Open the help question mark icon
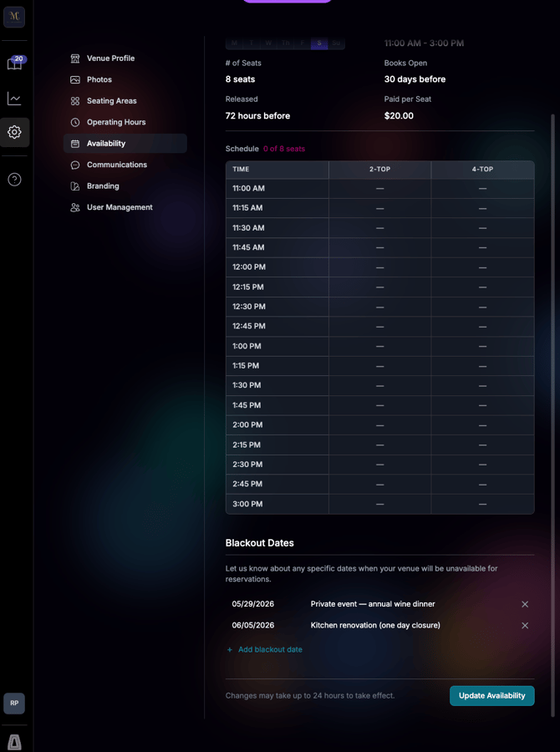Viewport: 560px width, 752px height. (x=14, y=180)
